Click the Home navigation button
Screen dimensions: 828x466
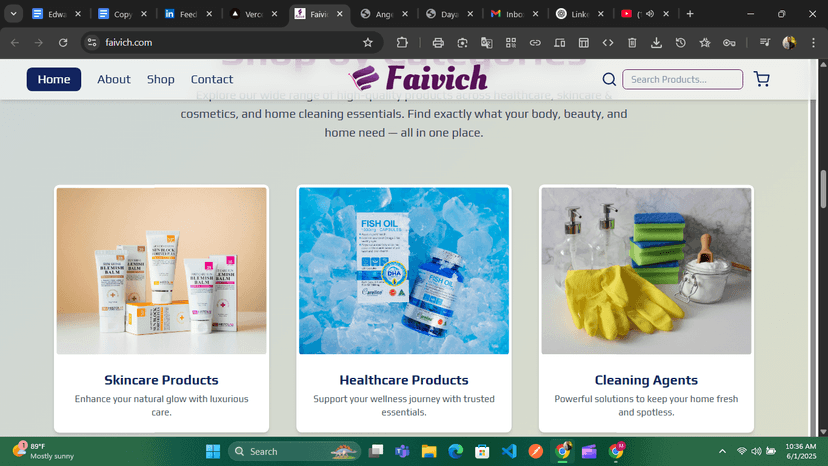click(x=54, y=79)
